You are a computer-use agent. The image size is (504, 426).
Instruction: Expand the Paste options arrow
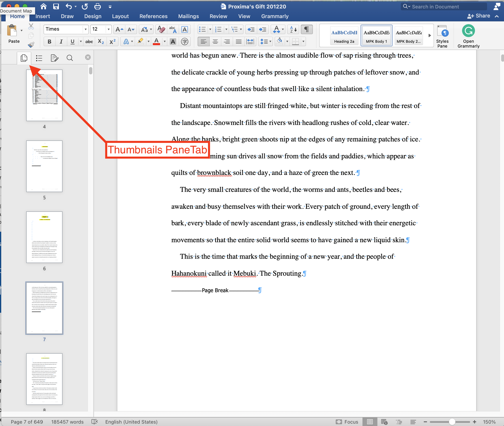pos(22,31)
